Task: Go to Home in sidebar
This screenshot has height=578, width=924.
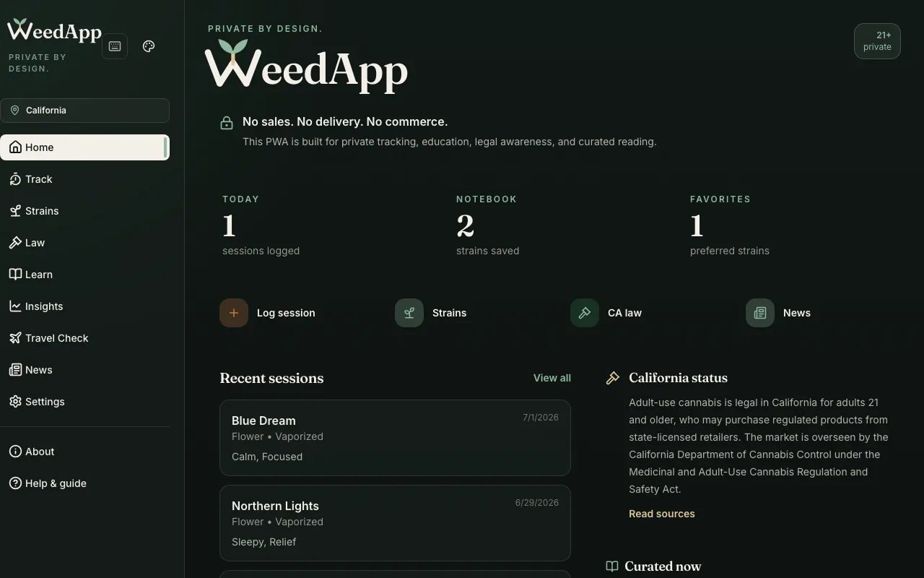Action: 84,147
